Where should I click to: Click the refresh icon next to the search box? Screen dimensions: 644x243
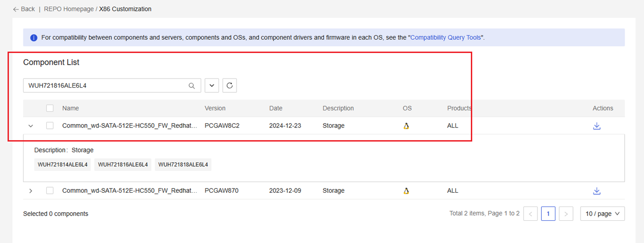pyautogui.click(x=229, y=86)
